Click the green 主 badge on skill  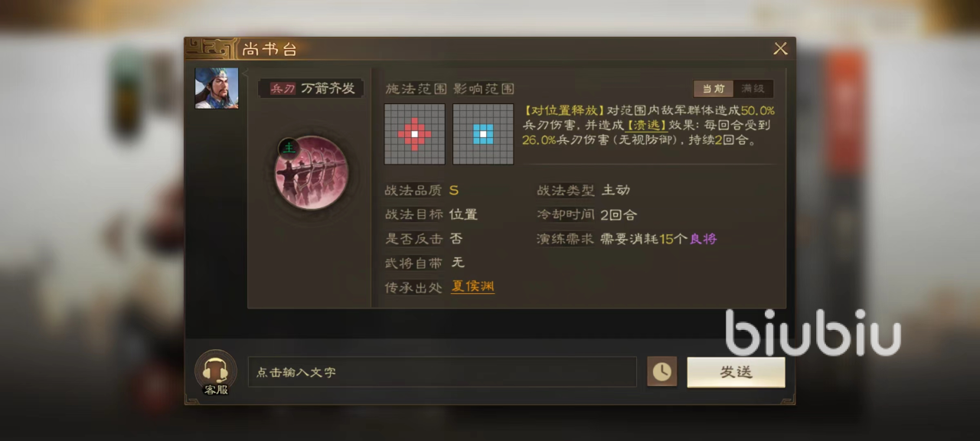click(x=288, y=147)
